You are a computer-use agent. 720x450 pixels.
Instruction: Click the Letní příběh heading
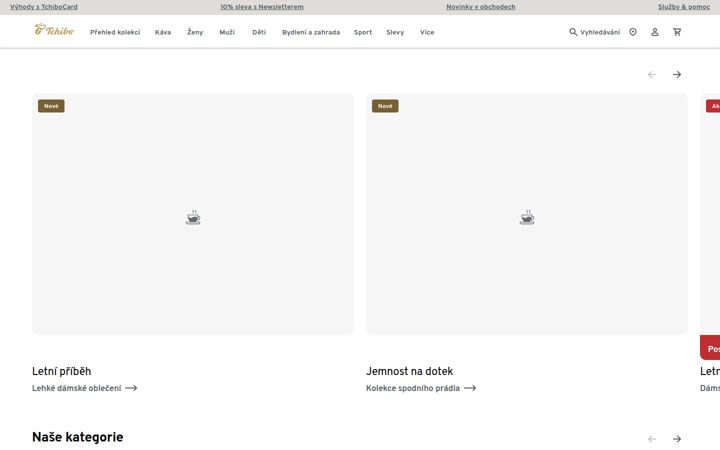click(x=62, y=371)
